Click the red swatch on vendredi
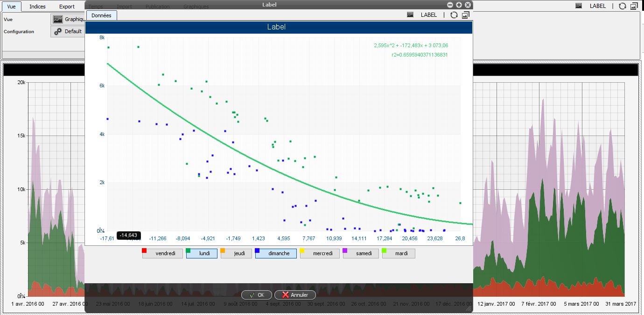This screenshot has width=644, height=315. [x=145, y=251]
